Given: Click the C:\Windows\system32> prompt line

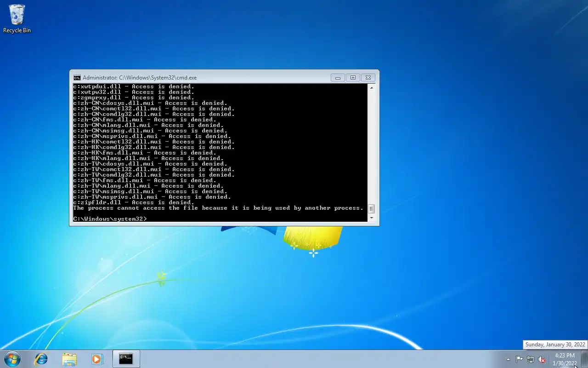Looking at the screenshot, I should [x=110, y=219].
